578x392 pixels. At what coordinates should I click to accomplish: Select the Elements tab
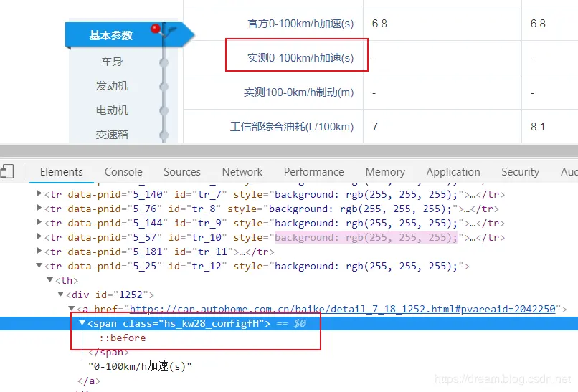tap(61, 172)
